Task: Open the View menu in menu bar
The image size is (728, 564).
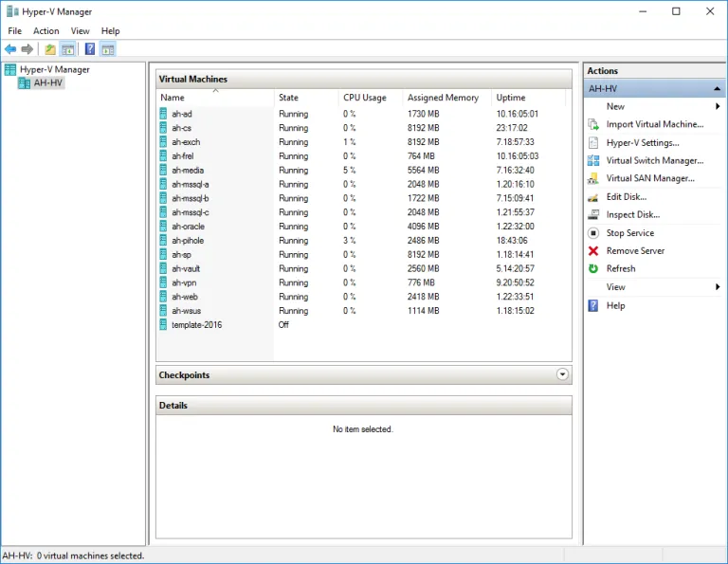Action: [x=80, y=31]
